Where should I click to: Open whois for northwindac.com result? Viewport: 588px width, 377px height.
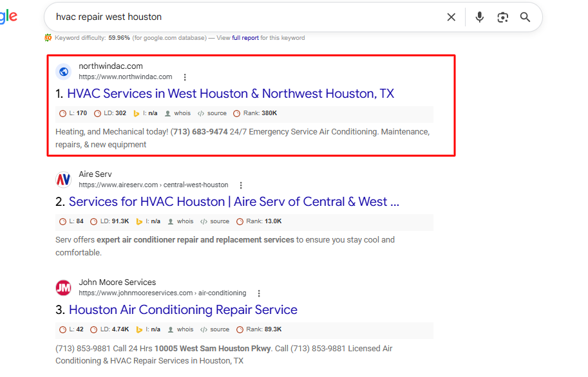pyautogui.click(x=178, y=113)
